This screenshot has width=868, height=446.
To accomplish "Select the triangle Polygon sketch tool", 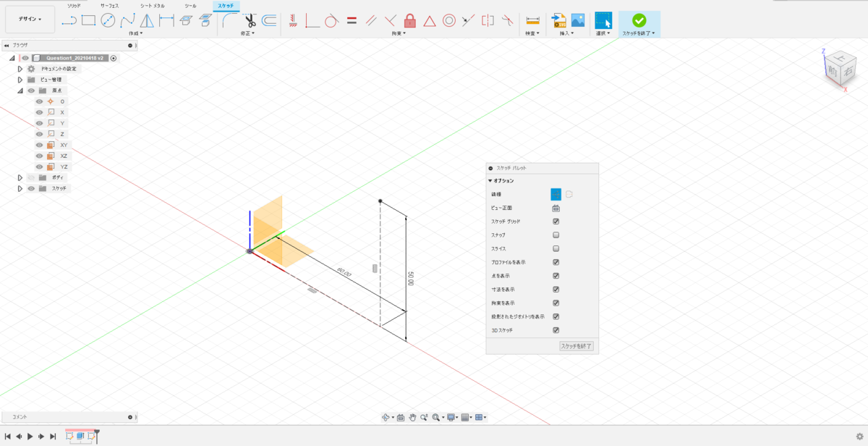I will 147,20.
